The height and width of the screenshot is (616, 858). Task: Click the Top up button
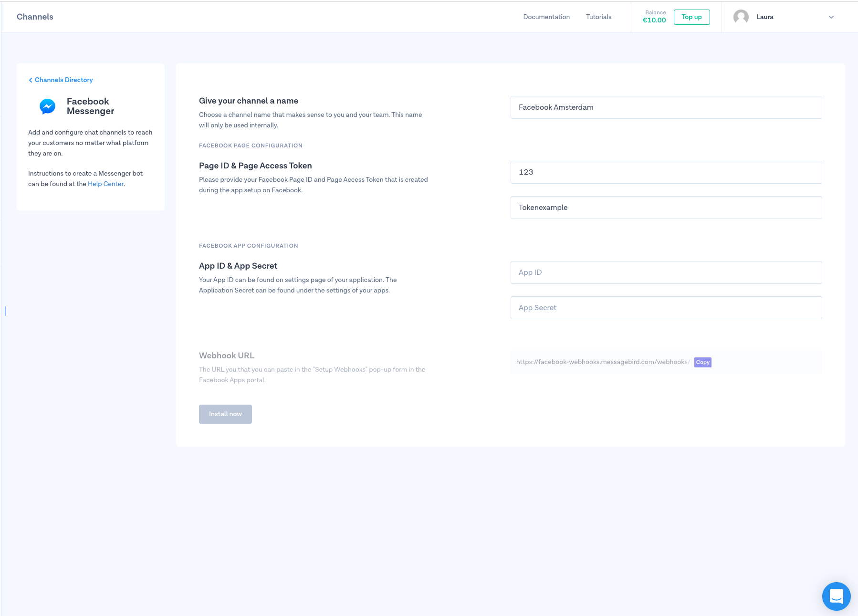pos(691,17)
